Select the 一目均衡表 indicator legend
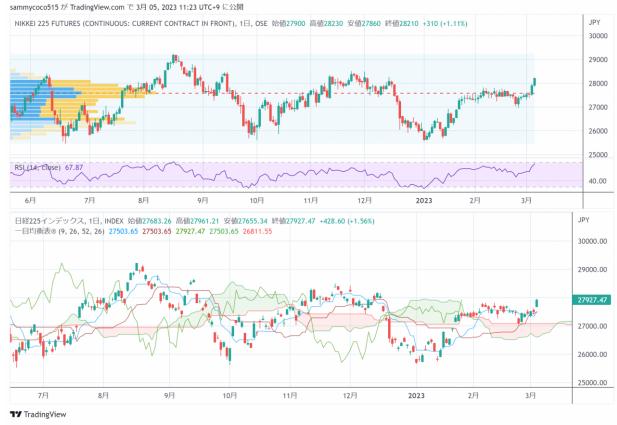617x425 pixels. click(42, 228)
